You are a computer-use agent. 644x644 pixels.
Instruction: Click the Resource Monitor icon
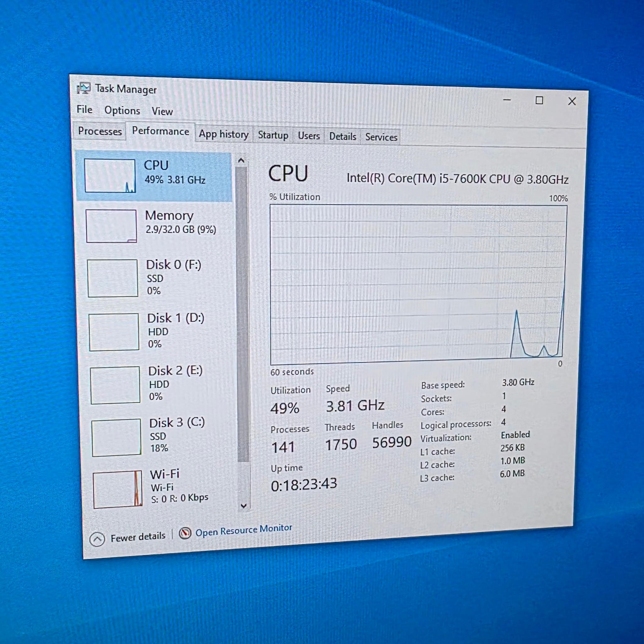[x=185, y=533]
